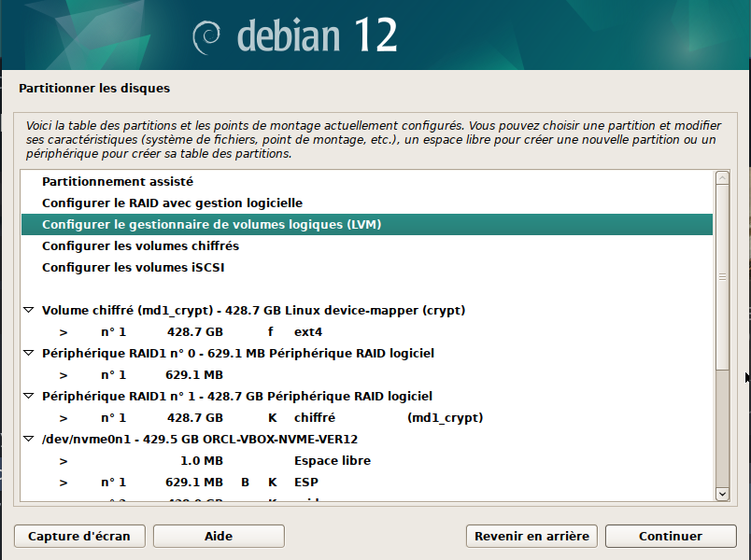The image size is (751, 560).
Task: Select the 428.7 GB ext4 partition row
Action: pos(367,331)
